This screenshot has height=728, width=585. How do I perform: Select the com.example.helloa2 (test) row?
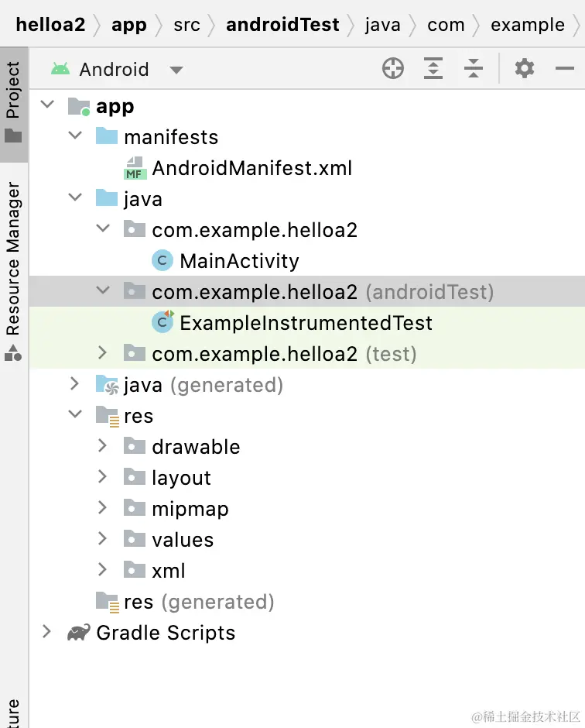[306, 354]
